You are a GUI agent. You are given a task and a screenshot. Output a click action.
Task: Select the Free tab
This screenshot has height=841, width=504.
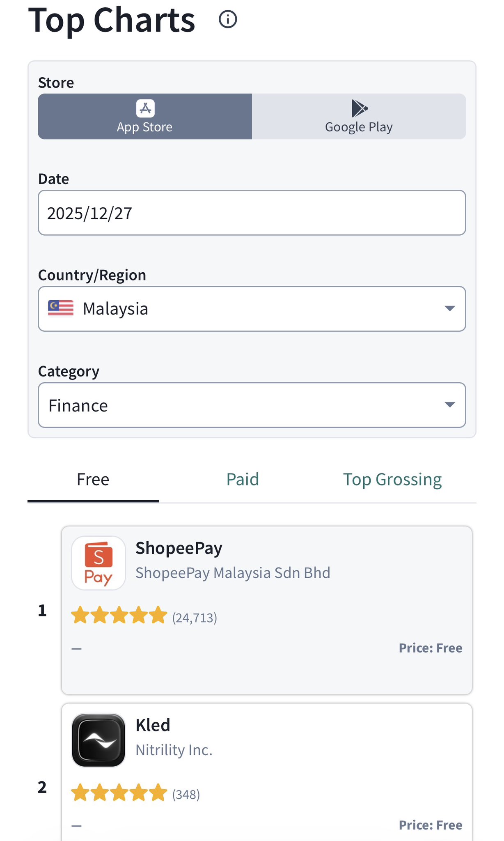pyautogui.click(x=93, y=480)
